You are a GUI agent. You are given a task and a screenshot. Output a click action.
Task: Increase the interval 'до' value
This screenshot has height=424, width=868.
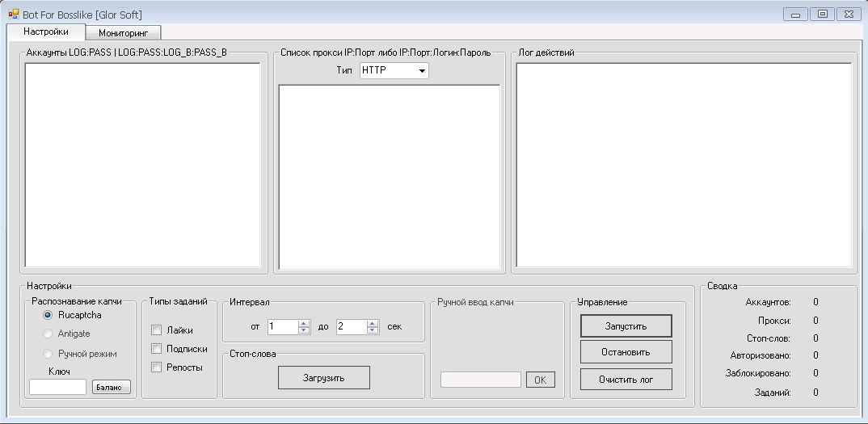coord(372,323)
